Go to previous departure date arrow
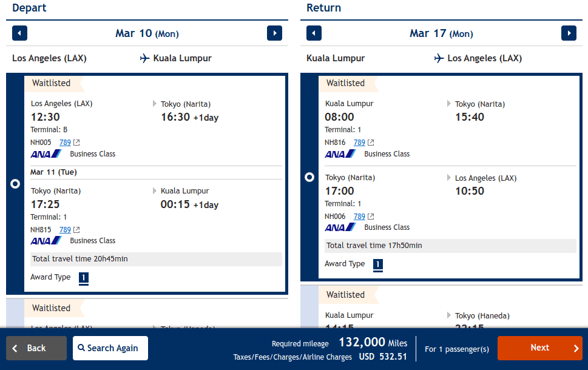This screenshot has height=370, width=588. (19, 33)
